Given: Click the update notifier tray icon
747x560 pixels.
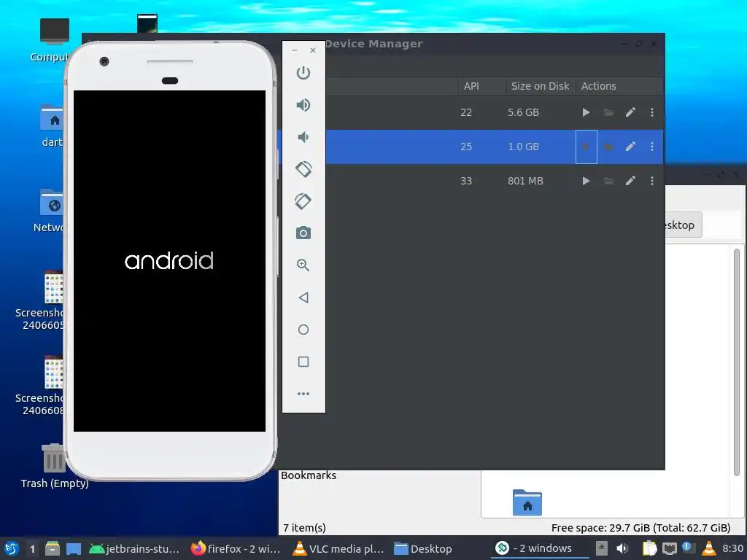Looking at the screenshot, I should click(x=688, y=548).
